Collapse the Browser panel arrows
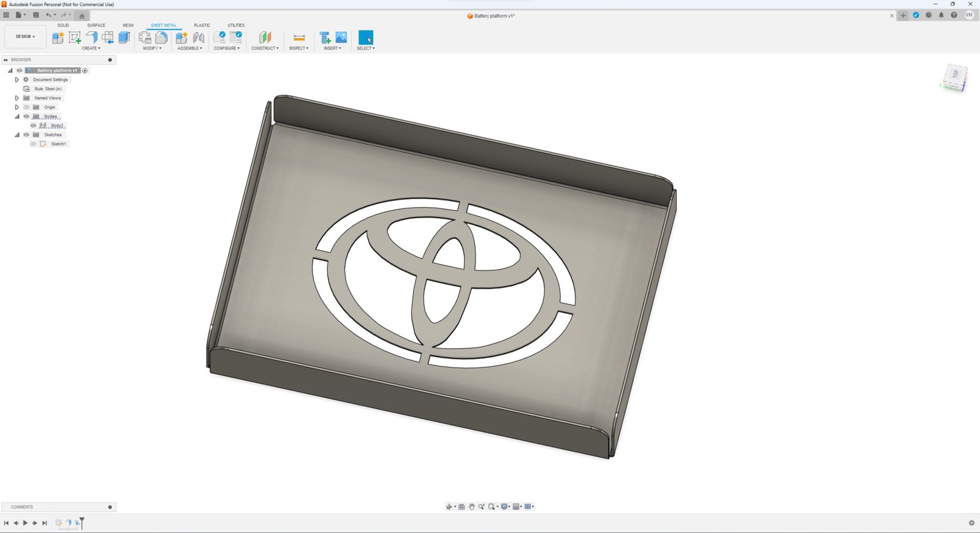 click(6, 60)
